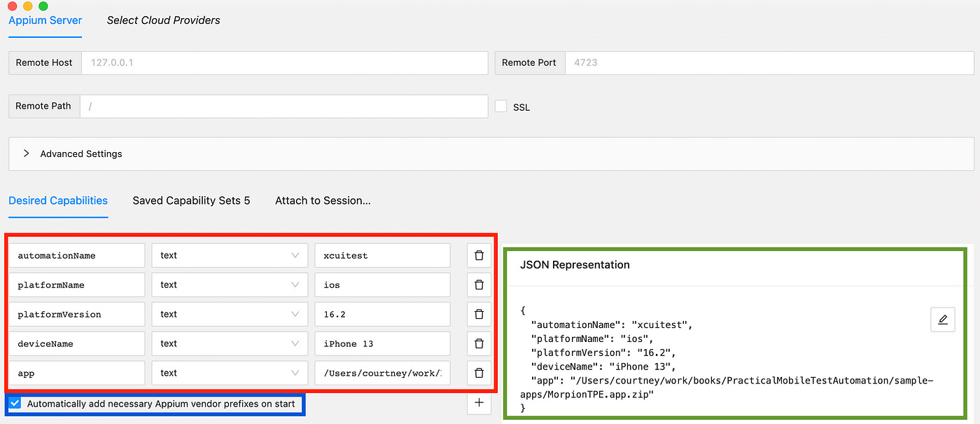The width and height of the screenshot is (980, 424).
Task: Click the platformName name field
Action: click(x=77, y=285)
